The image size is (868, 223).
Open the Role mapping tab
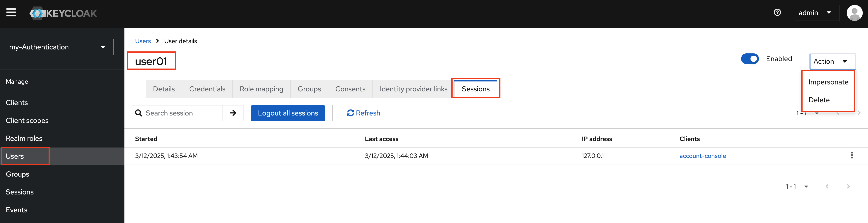[x=261, y=89]
